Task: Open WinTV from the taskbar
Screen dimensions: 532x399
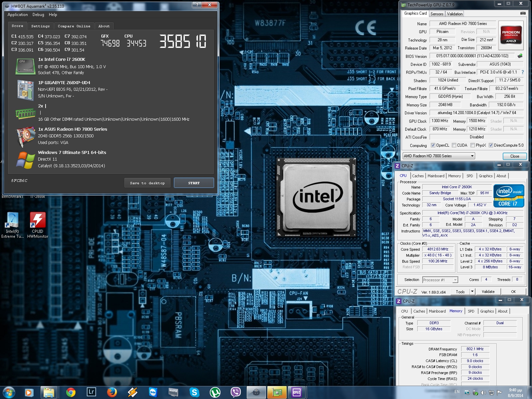Action: click(174, 392)
